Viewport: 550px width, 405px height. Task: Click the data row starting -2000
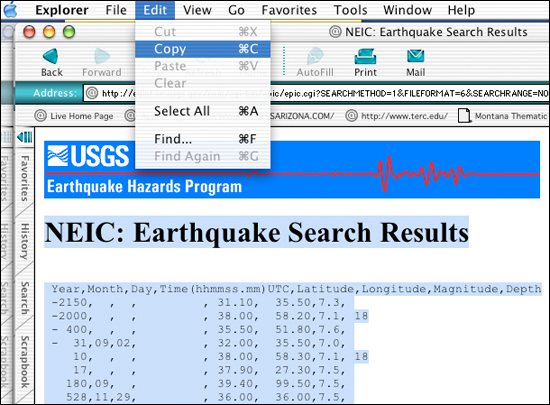pos(210,316)
